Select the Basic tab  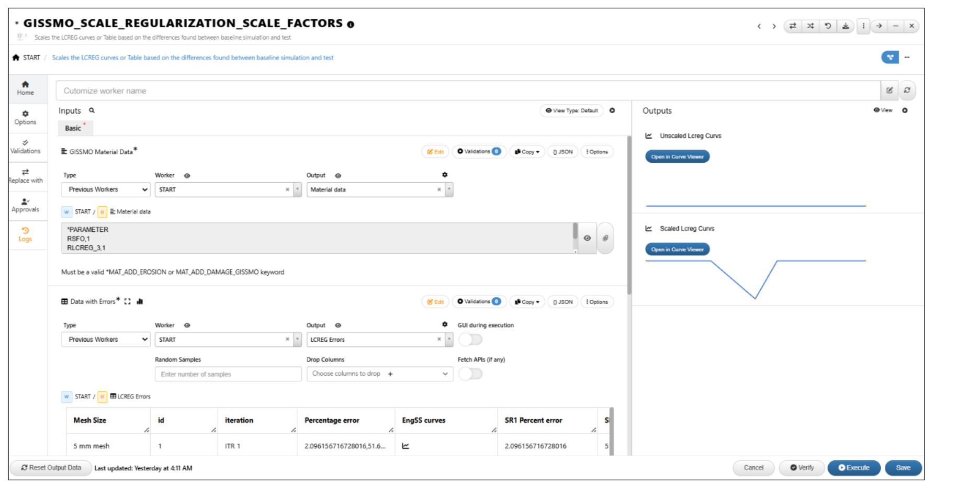(x=73, y=128)
